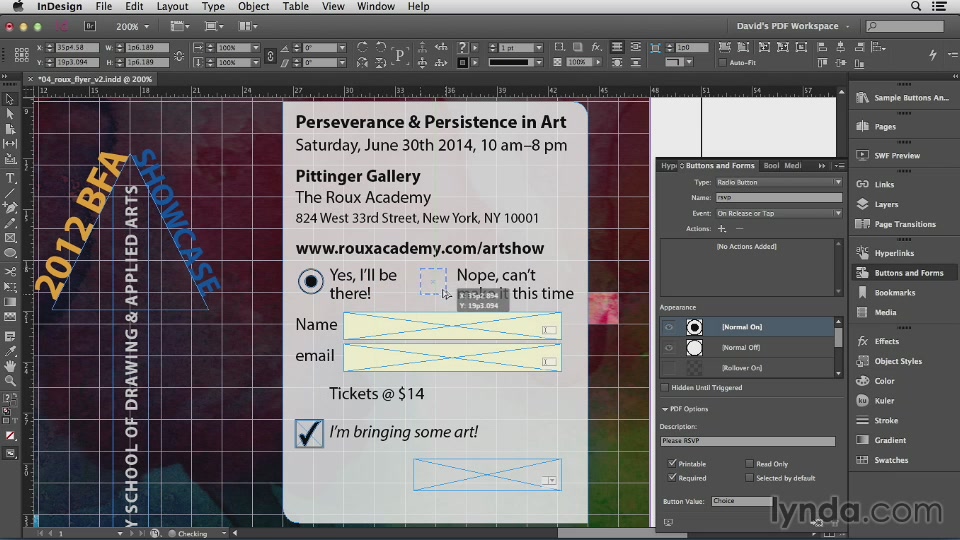Viewport: 960px width, 540px height.
Task: Switch to the Media tab in panel group
Action: point(792,165)
